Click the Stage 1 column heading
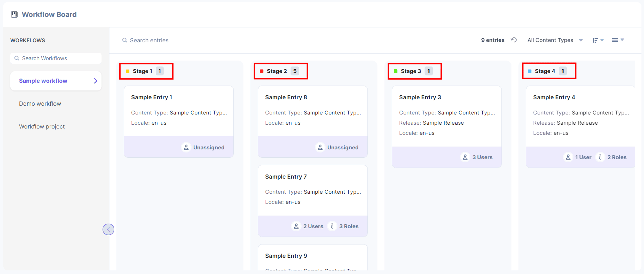 (142, 71)
